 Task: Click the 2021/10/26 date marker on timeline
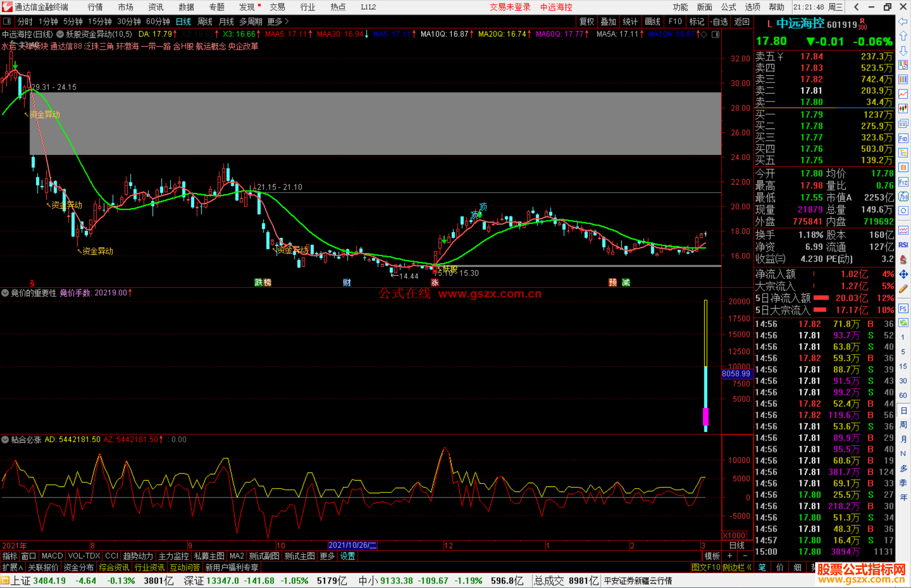(x=353, y=545)
